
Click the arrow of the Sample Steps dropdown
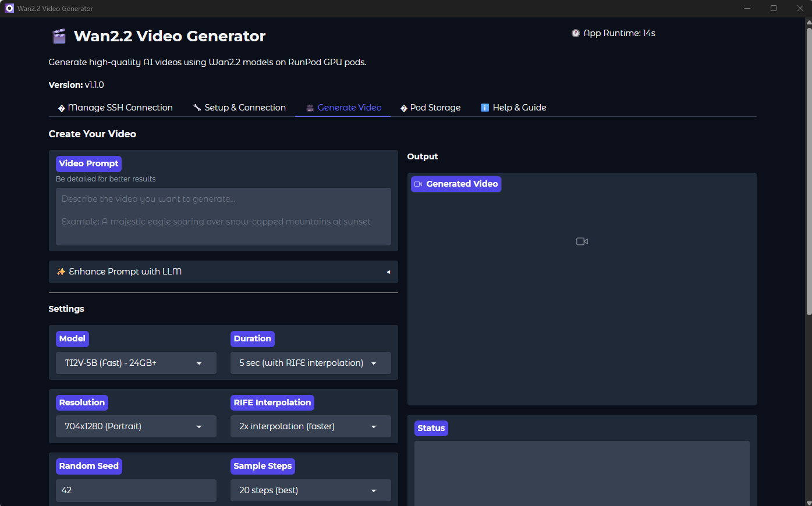[x=374, y=491]
